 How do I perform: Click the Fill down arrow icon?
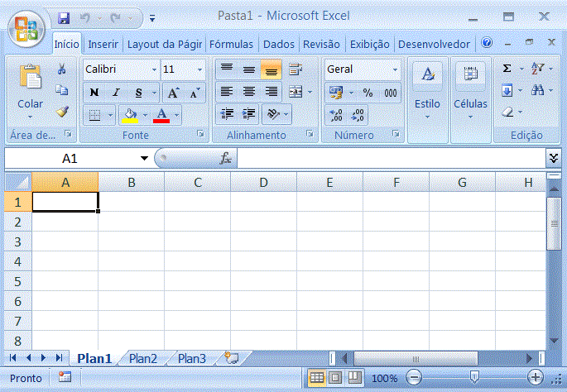click(x=507, y=90)
